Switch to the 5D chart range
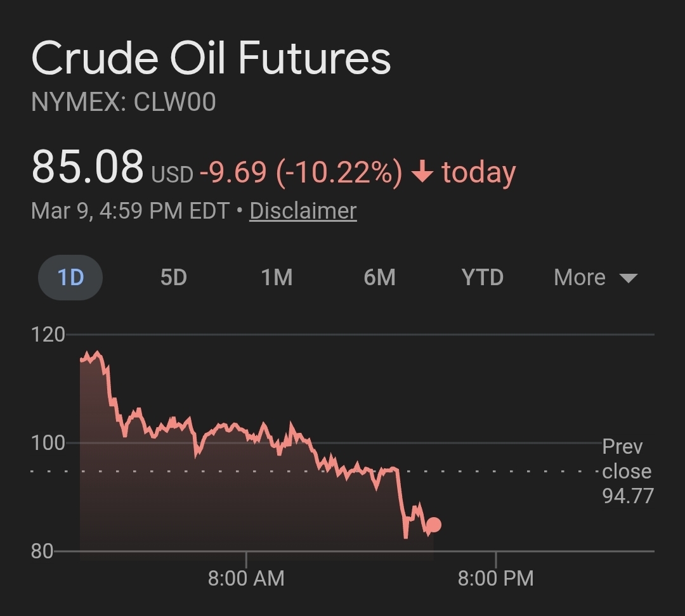Image resolution: width=685 pixels, height=616 pixels. point(173,278)
